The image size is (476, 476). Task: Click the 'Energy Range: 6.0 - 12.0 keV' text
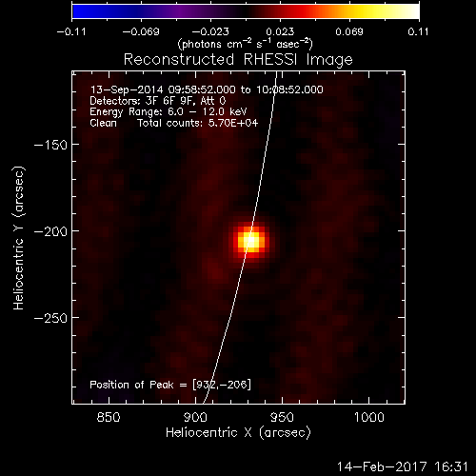coord(169,112)
